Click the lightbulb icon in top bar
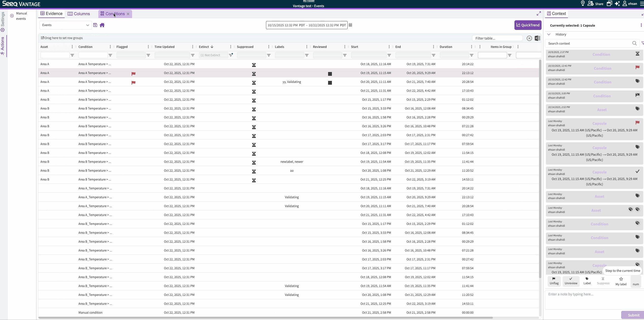644x320 pixels. point(583,4)
